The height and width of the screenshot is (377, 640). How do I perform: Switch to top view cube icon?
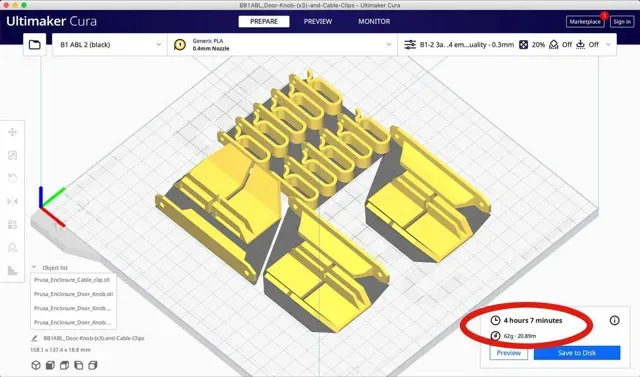(x=64, y=365)
